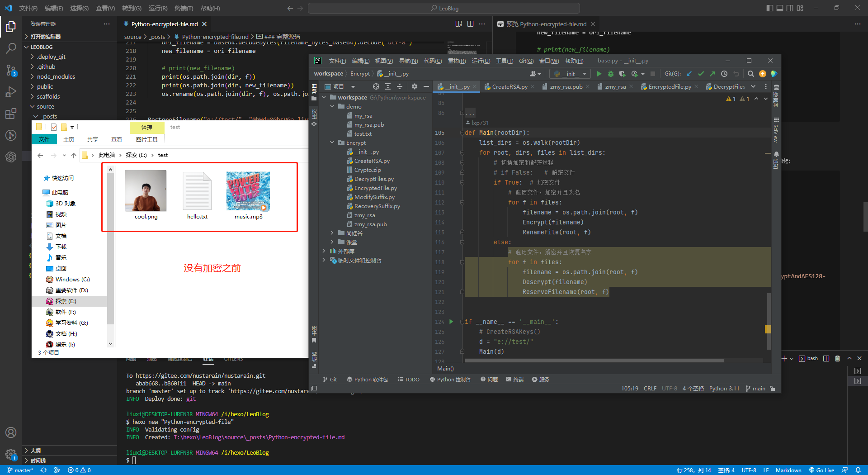Viewport: 868px width, 475px height.
Task: Click PyCharm Git push arrow
Action: click(x=712, y=74)
